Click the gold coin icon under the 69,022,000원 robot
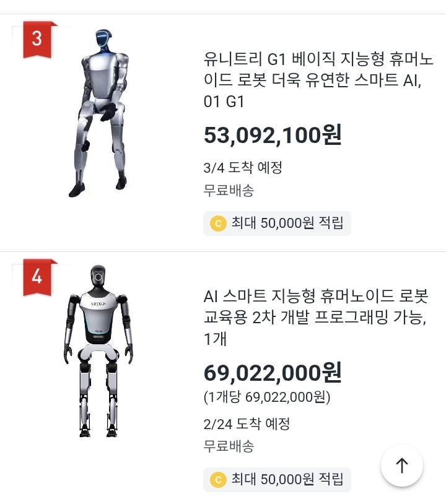Image resolution: width=446 pixels, height=504 pixels. point(217,479)
